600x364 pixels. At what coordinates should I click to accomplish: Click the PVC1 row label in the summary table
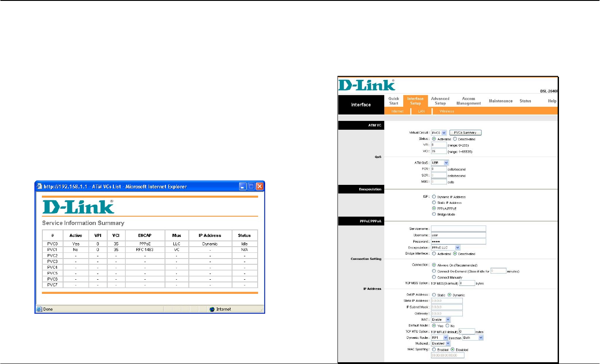pyautogui.click(x=52, y=249)
